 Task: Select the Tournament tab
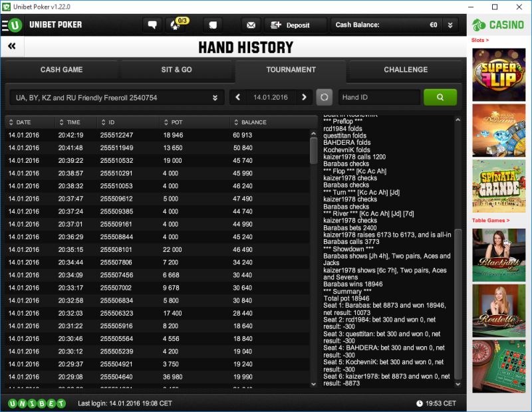coord(291,70)
